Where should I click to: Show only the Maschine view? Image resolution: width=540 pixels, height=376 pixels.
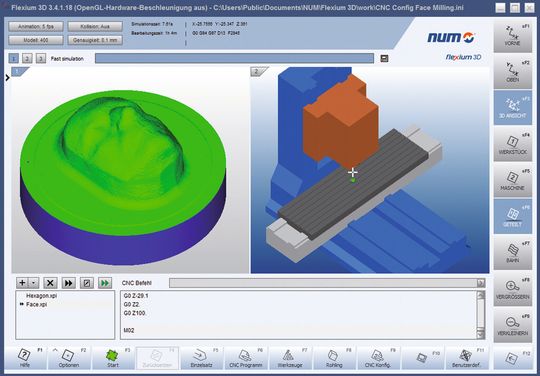pyautogui.click(x=512, y=180)
